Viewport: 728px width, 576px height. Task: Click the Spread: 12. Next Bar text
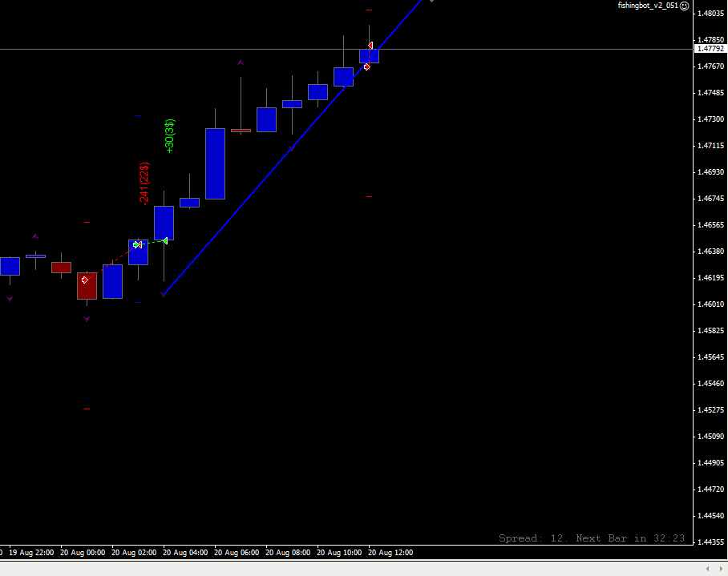(x=592, y=538)
